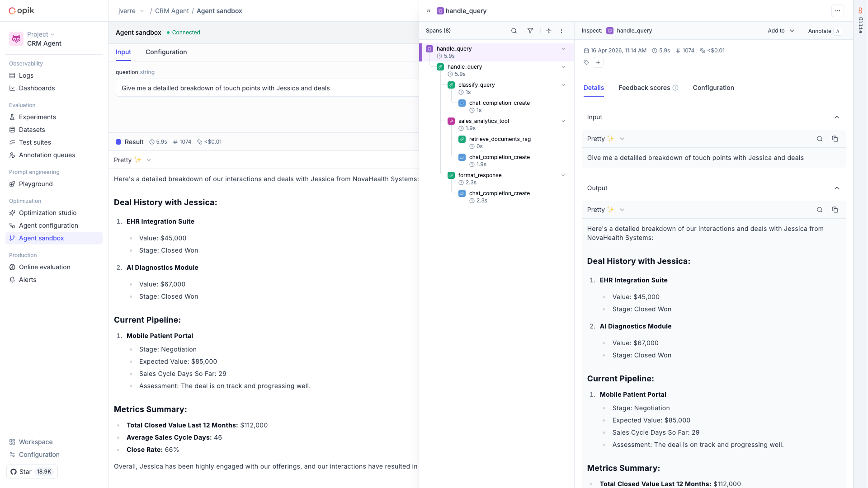This screenshot has height=488, width=868.
Task: Copy the Output content
Action: coord(835,210)
